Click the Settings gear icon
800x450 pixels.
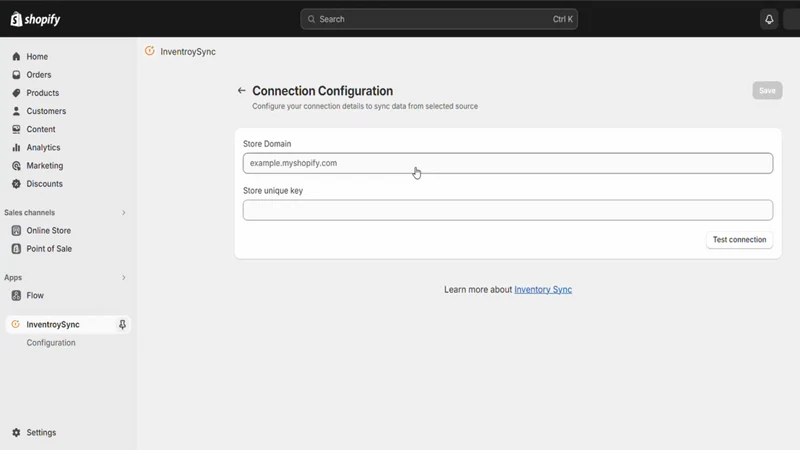pos(16,432)
